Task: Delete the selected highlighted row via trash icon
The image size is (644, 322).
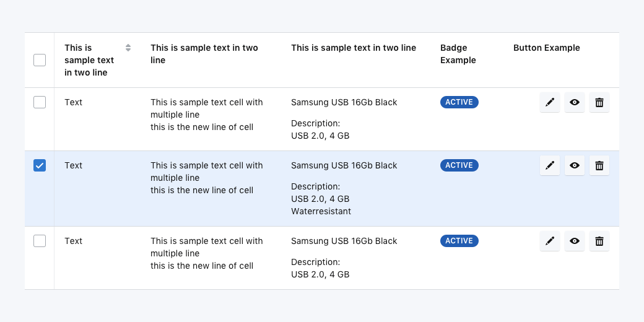Action: click(599, 166)
